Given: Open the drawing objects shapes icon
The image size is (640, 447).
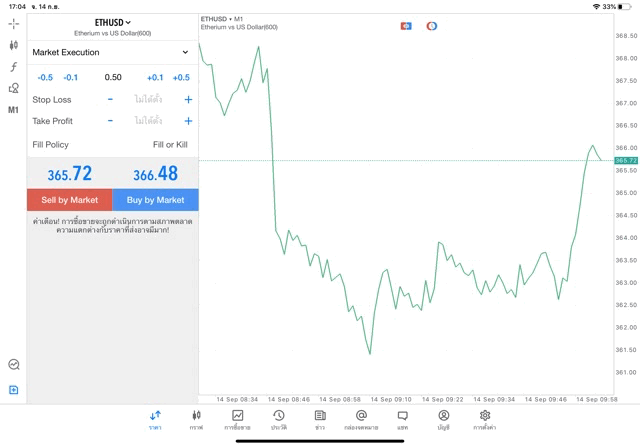Looking at the screenshot, I should pyautogui.click(x=13, y=89).
